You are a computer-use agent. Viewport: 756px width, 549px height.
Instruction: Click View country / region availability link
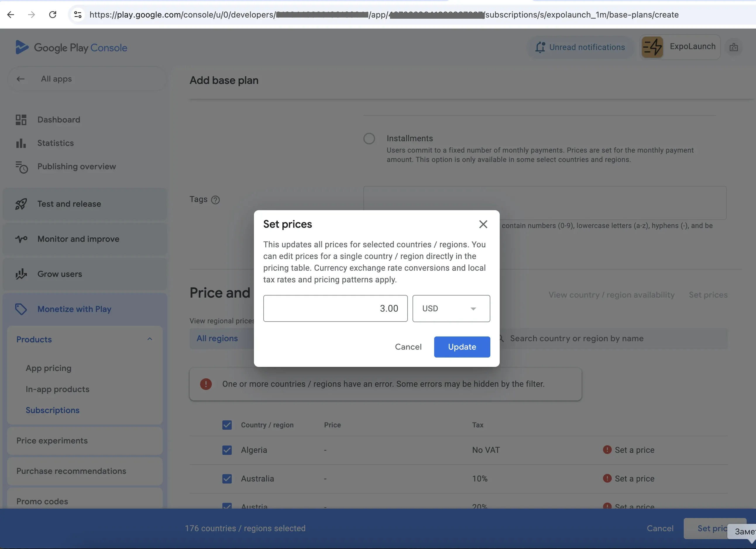pos(611,295)
